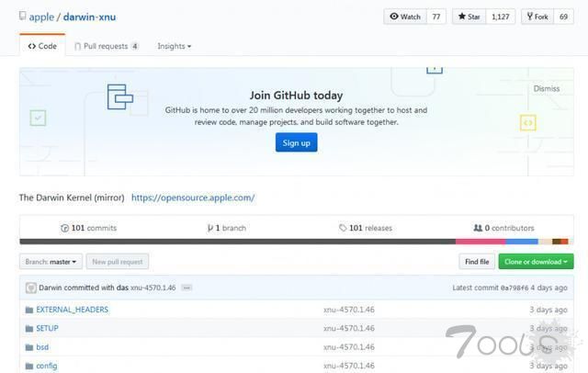This screenshot has width=588, height=373.
Task: Open the apple owner profile link
Action: pos(42,17)
